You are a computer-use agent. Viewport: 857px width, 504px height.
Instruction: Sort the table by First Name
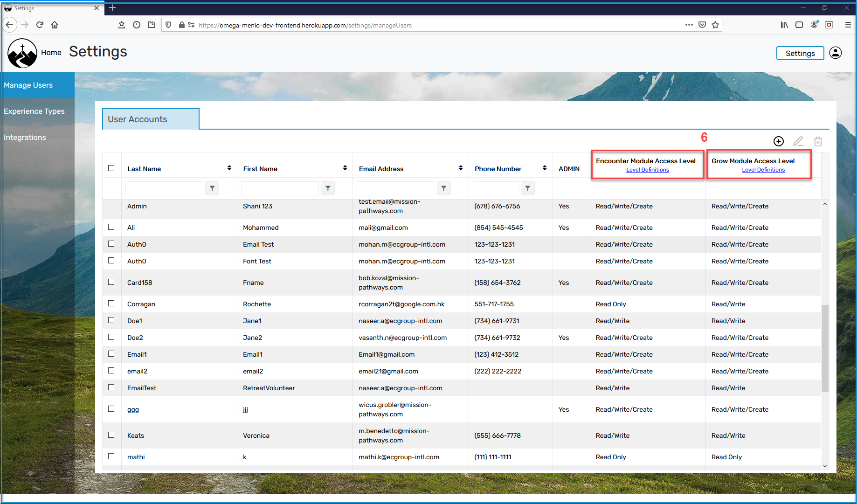pos(345,168)
